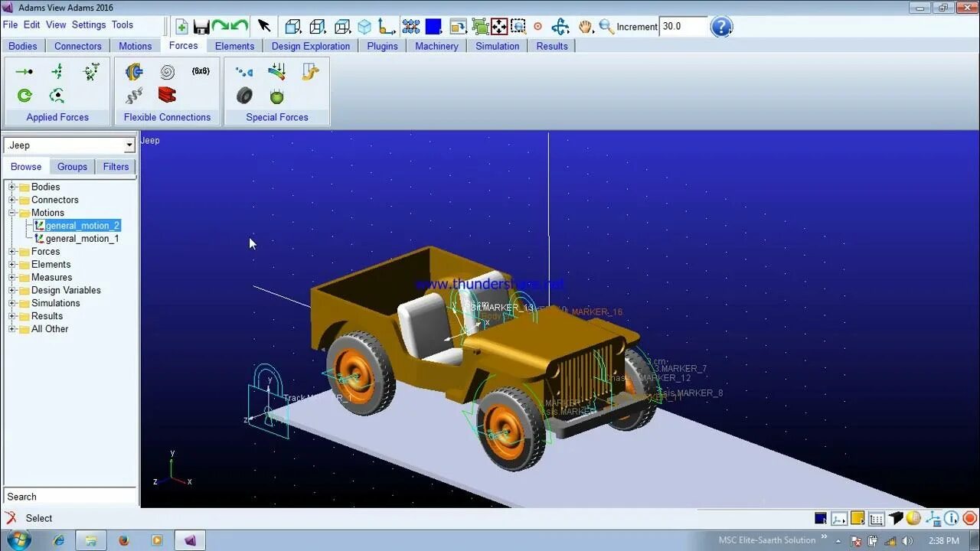Create a translational spring-damper
Viewport: 980px width, 551px height.
point(134,96)
